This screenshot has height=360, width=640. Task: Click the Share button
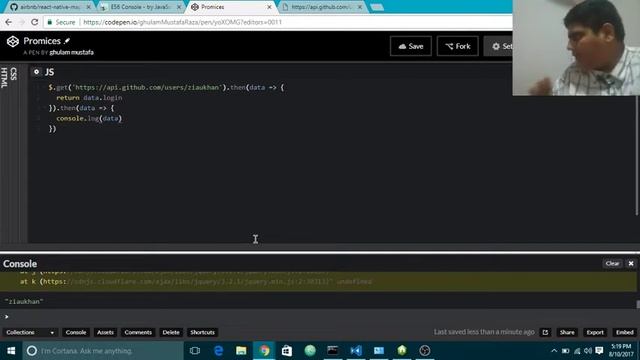(x=567, y=332)
